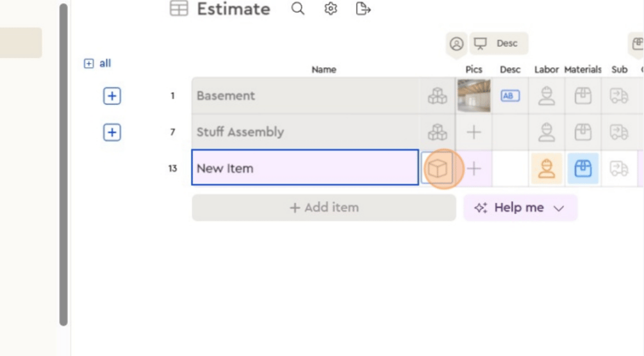644x356 pixels.
Task: Click the New Item single cube icon
Action: [438, 168]
